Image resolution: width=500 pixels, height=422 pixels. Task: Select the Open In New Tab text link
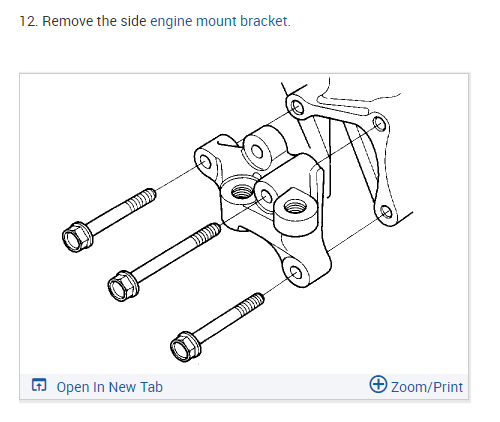(x=109, y=387)
